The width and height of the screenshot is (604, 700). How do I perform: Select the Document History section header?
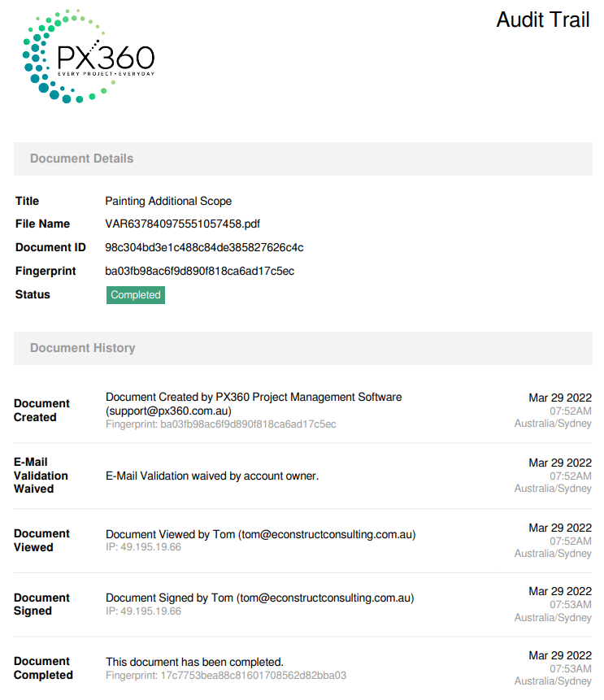82,348
